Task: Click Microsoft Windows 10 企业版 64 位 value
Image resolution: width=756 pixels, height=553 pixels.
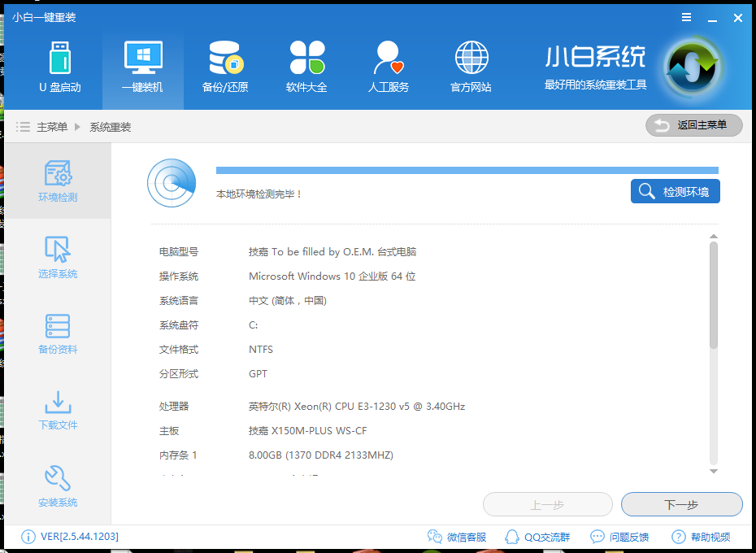Action: (332, 276)
